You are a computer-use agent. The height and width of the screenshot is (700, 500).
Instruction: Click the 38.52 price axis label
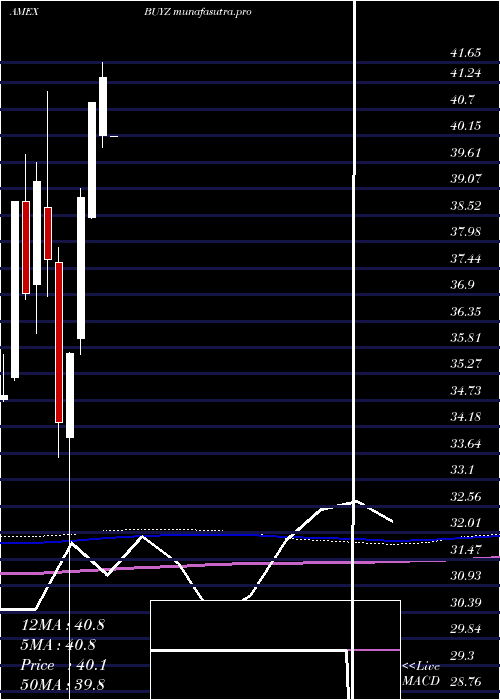click(x=466, y=205)
